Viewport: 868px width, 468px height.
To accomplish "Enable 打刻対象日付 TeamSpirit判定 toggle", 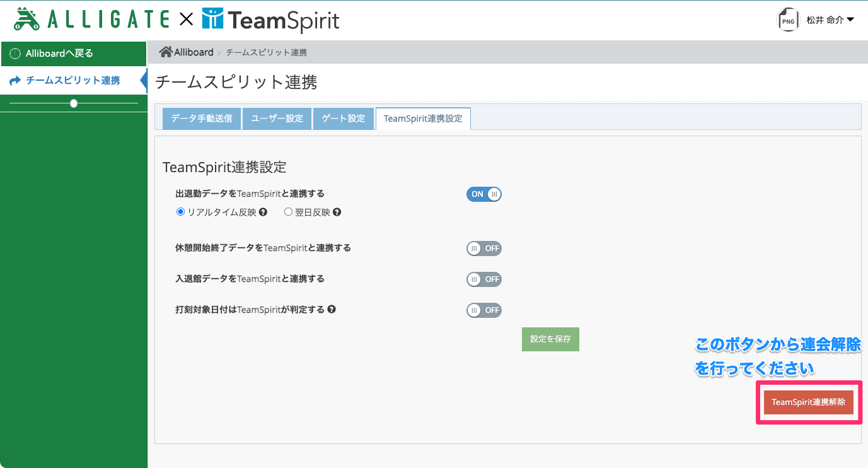I will pyautogui.click(x=484, y=310).
